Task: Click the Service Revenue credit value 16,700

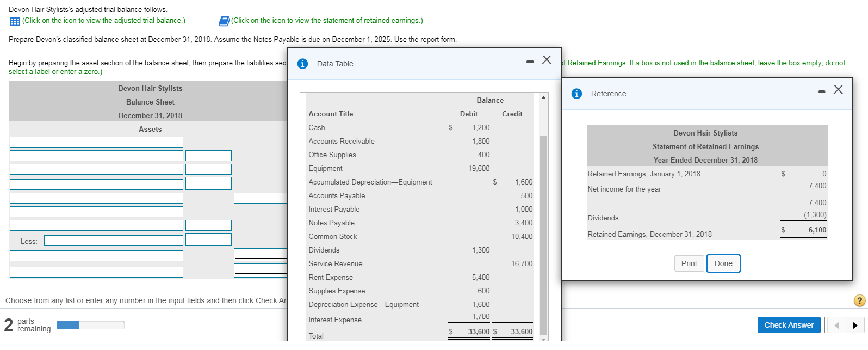Action: pos(522,264)
